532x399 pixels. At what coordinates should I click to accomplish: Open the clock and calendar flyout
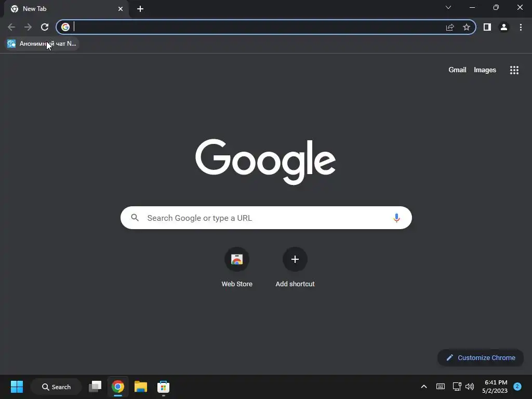pos(495,387)
